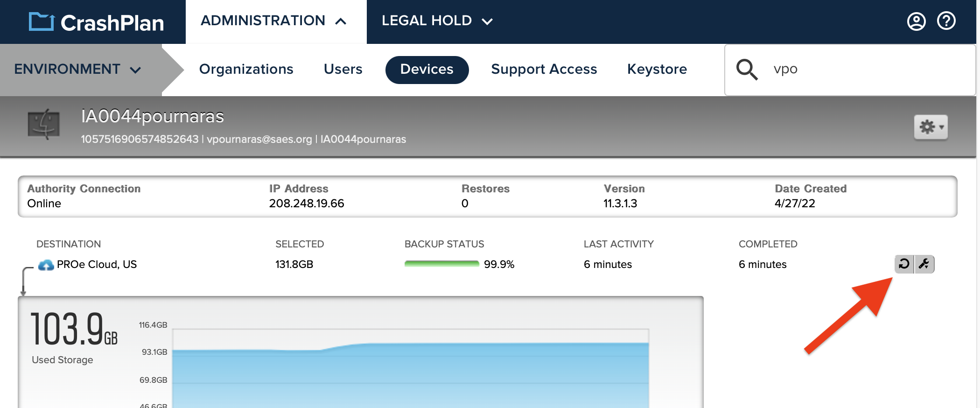
Task: Click the 93.1GB chart axis label
Action: pos(154,352)
